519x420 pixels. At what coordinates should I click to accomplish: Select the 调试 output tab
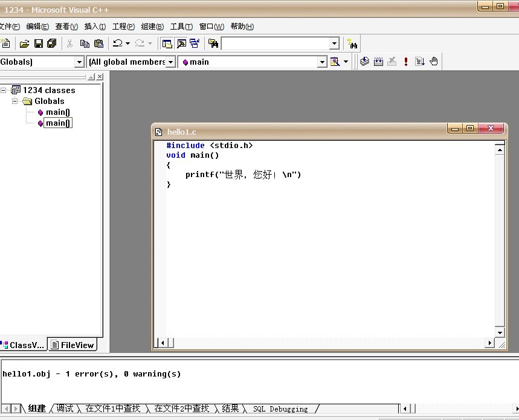click(65, 409)
